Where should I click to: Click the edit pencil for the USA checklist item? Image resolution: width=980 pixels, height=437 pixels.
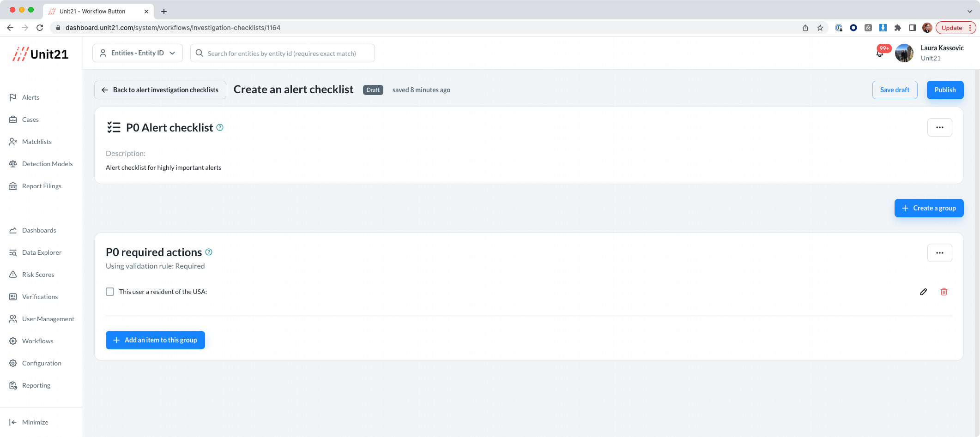(924, 292)
